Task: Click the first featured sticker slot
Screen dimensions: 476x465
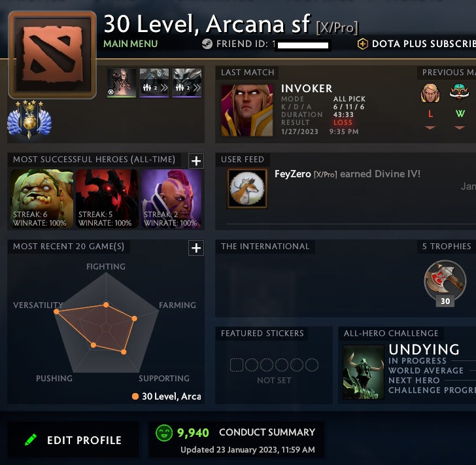Action: tap(237, 365)
